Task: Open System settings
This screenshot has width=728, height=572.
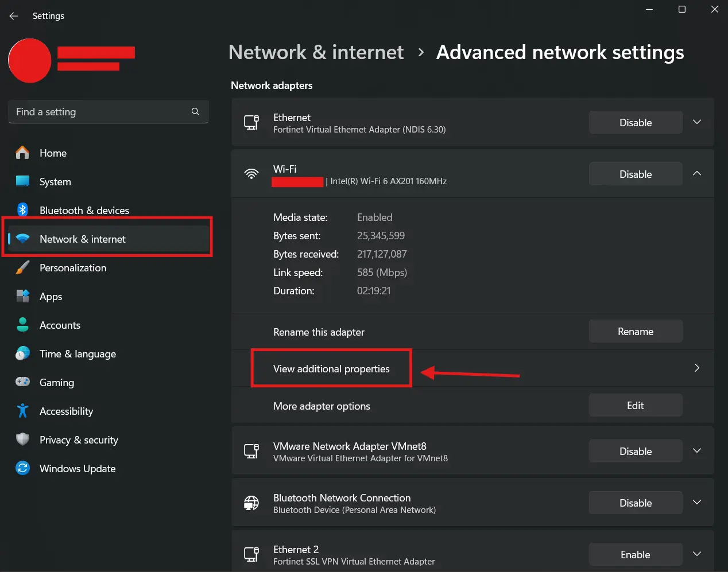Action: [x=109, y=182]
